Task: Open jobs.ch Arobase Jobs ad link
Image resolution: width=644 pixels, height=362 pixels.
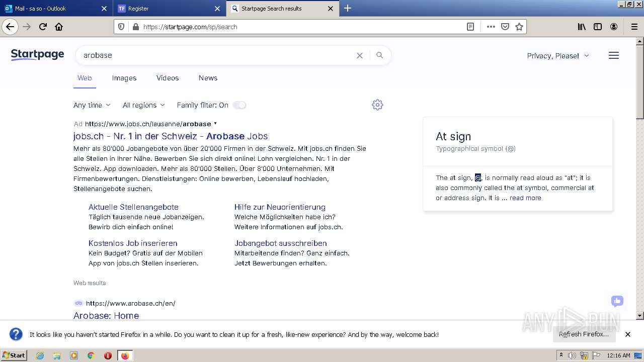Action: point(171,136)
